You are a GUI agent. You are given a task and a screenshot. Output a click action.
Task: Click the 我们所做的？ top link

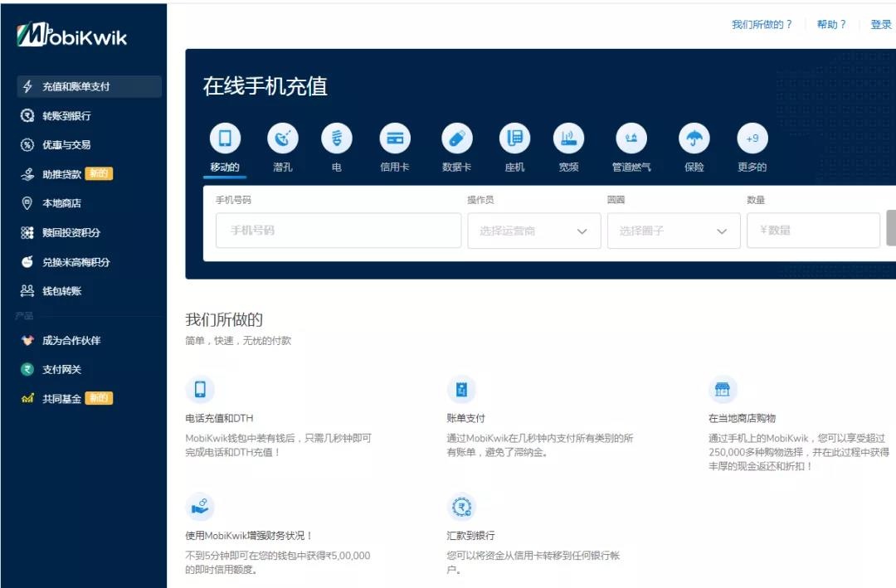(762, 25)
